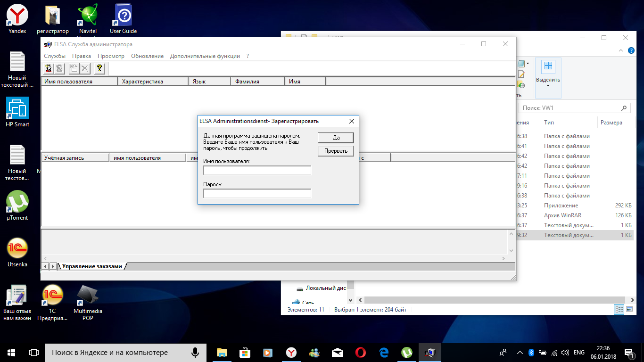Click the yellow question mark help icon
The image size is (644, 362).
tap(99, 68)
